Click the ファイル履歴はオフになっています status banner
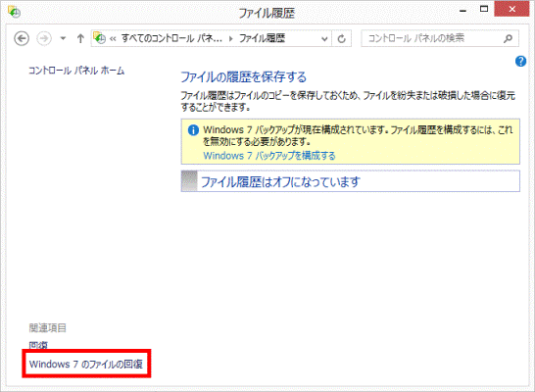 (351, 181)
